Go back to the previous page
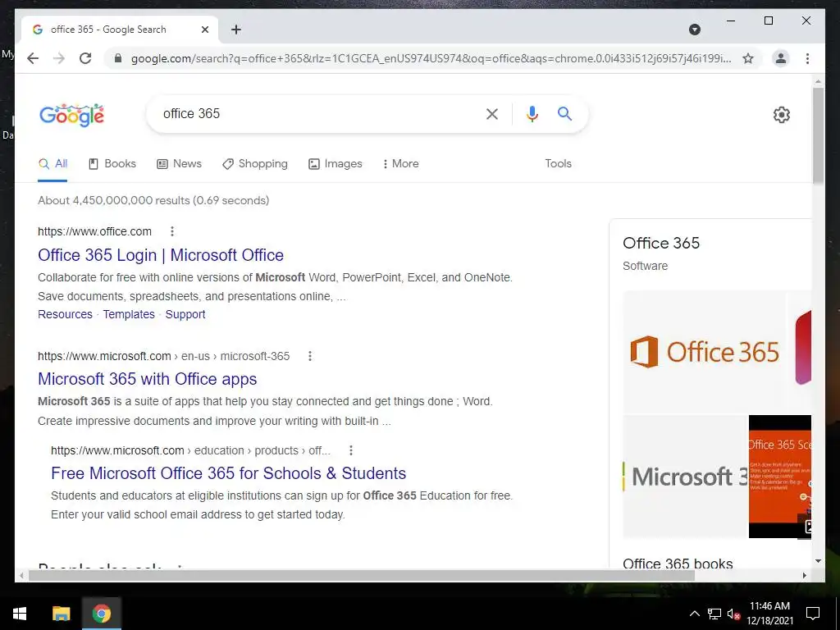This screenshot has height=630, width=840. 33,58
